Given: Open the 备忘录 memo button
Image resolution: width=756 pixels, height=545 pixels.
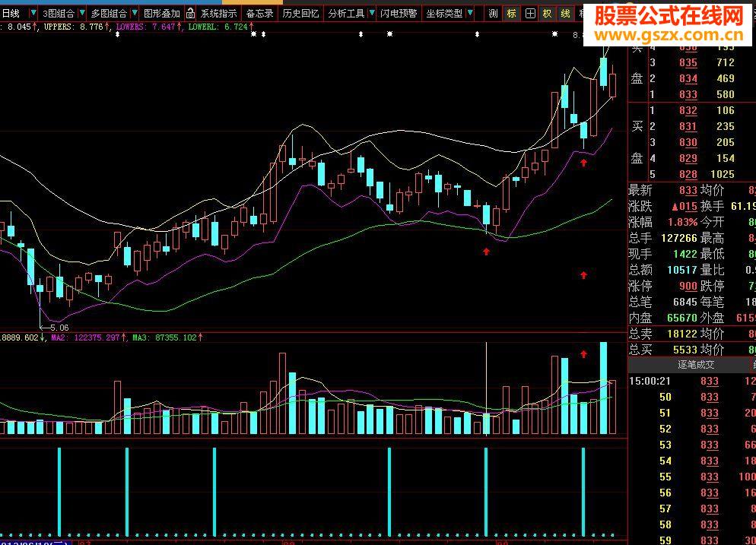Looking at the screenshot, I should 259,14.
